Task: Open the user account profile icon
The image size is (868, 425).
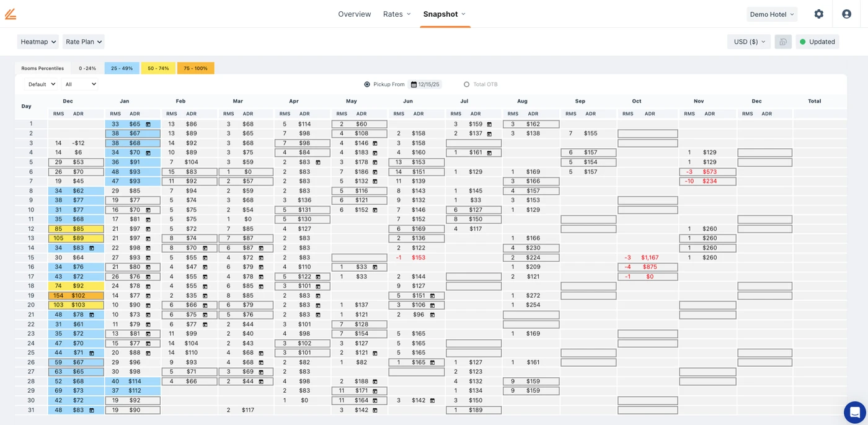Action: coord(846,13)
